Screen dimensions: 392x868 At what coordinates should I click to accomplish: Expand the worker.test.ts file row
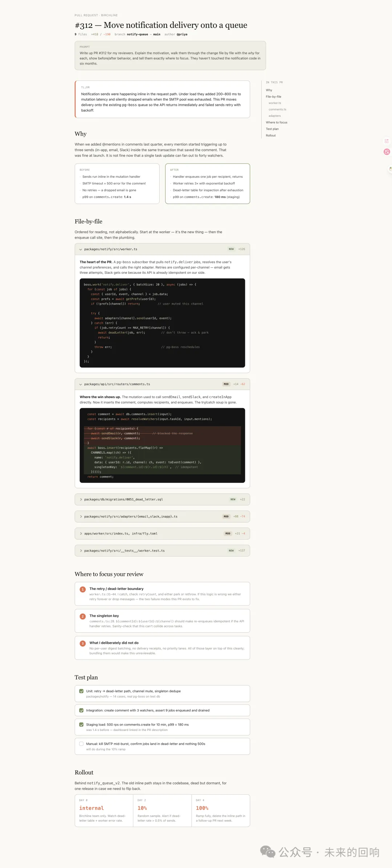point(162,551)
